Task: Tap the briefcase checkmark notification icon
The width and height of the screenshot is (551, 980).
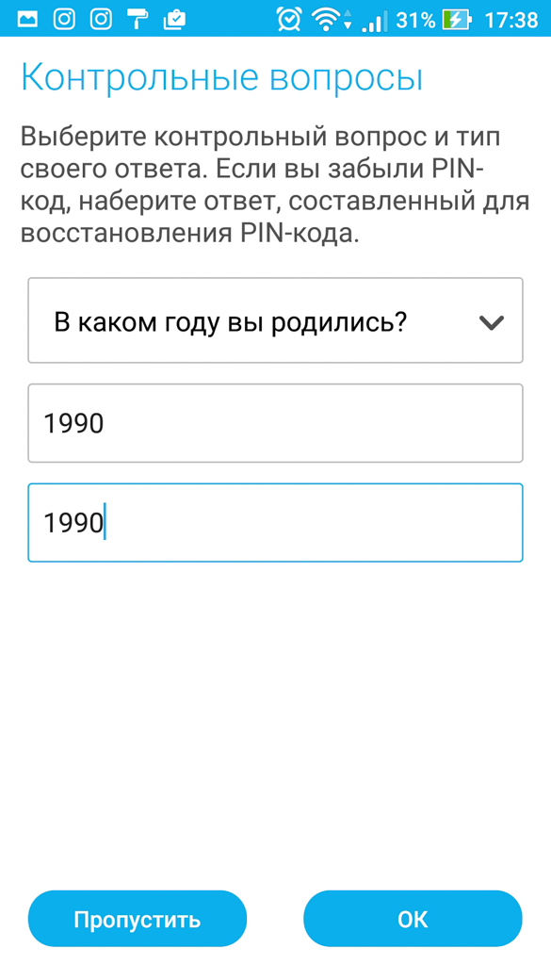Action: [174, 20]
